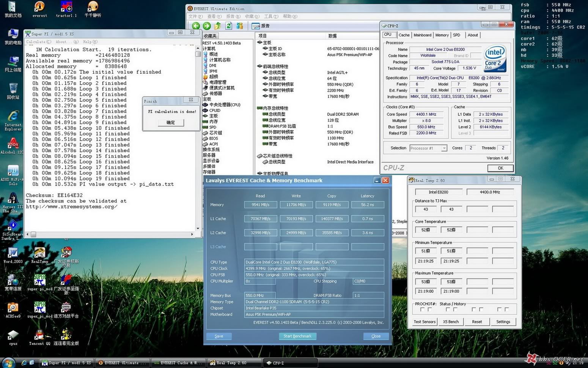Open the everest desktop shortcut
588x368 pixels.
(39, 9)
